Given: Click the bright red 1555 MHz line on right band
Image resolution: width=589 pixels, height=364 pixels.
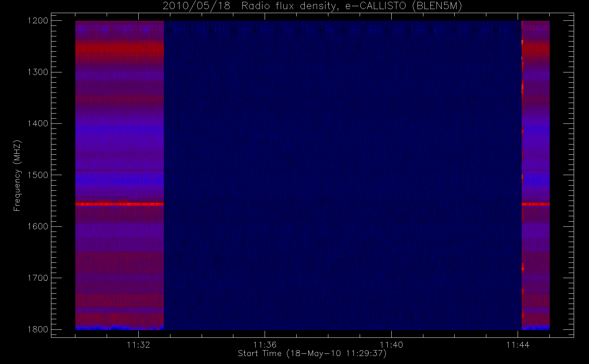Looking at the screenshot, I should [x=535, y=205].
